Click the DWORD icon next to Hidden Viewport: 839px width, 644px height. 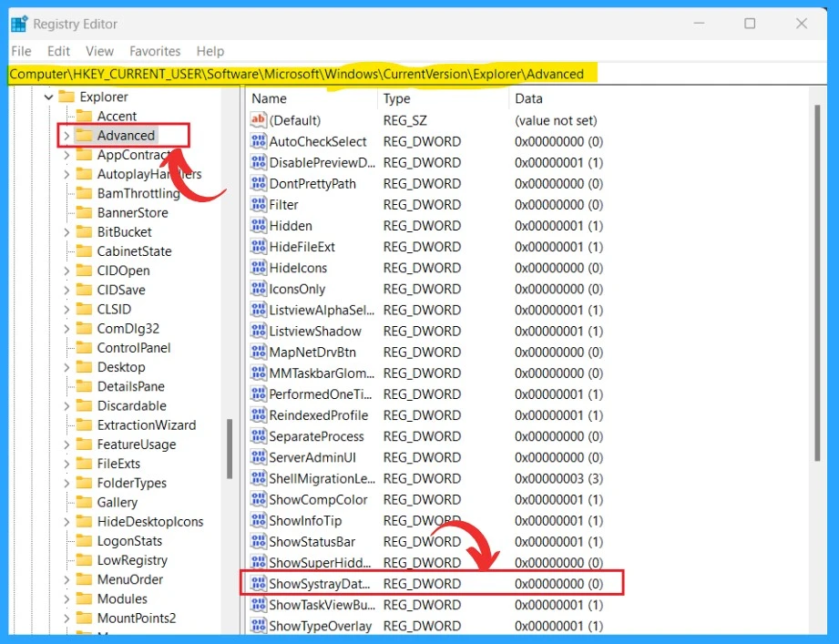pos(259,226)
